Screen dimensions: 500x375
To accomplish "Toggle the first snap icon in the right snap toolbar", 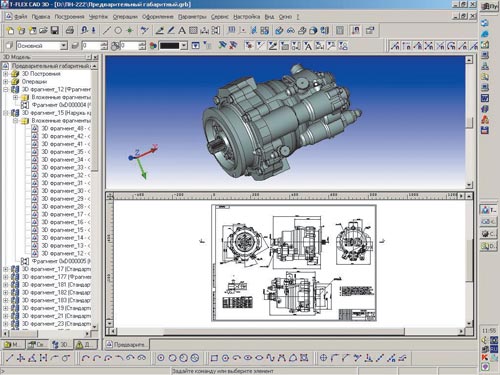I will pyautogui.click(x=395, y=46).
